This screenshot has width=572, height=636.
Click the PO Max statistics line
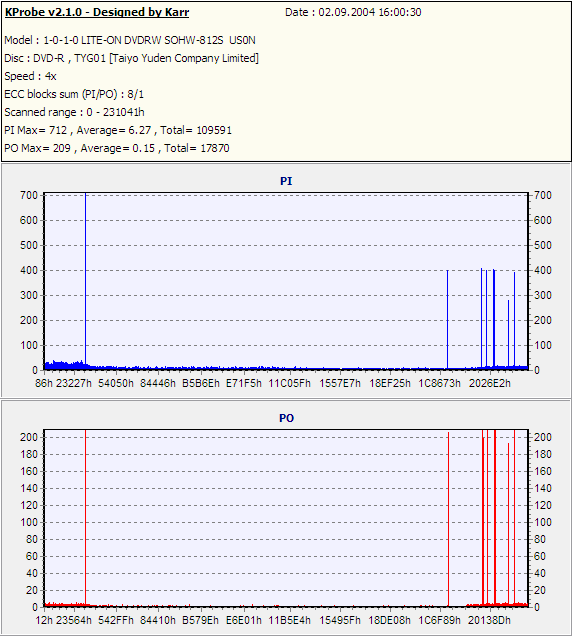(x=117, y=148)
